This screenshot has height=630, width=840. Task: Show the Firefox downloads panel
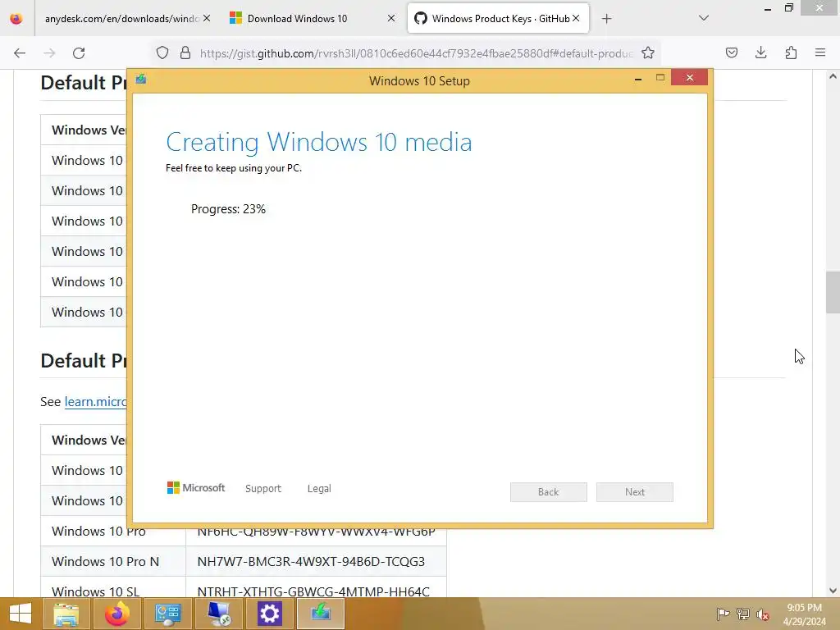(x=760, y=53)
